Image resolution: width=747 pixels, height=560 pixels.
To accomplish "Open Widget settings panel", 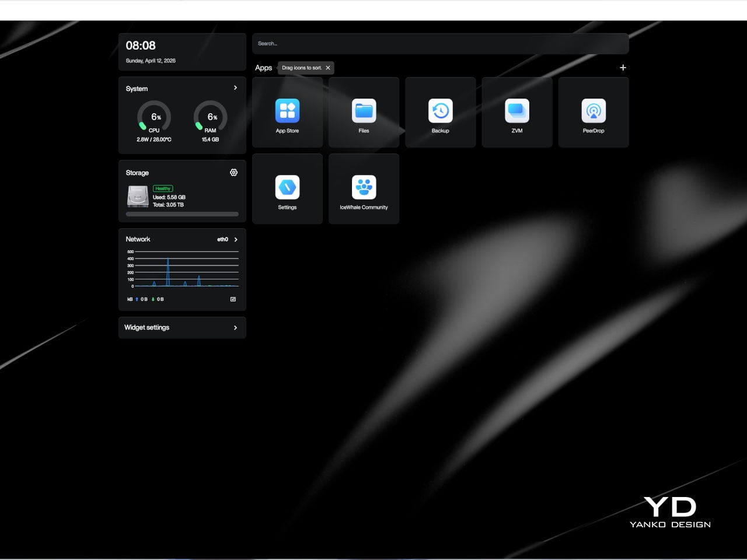I will coord(182,328).
